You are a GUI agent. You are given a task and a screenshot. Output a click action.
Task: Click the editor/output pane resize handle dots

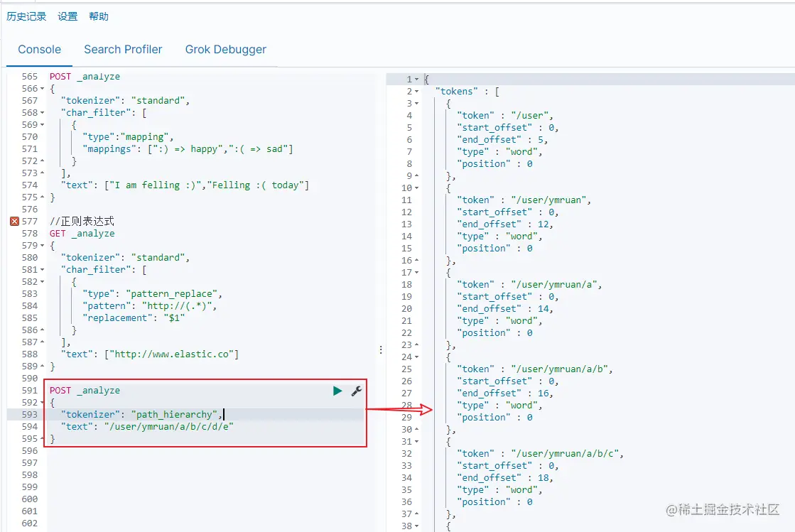(381, 349)
